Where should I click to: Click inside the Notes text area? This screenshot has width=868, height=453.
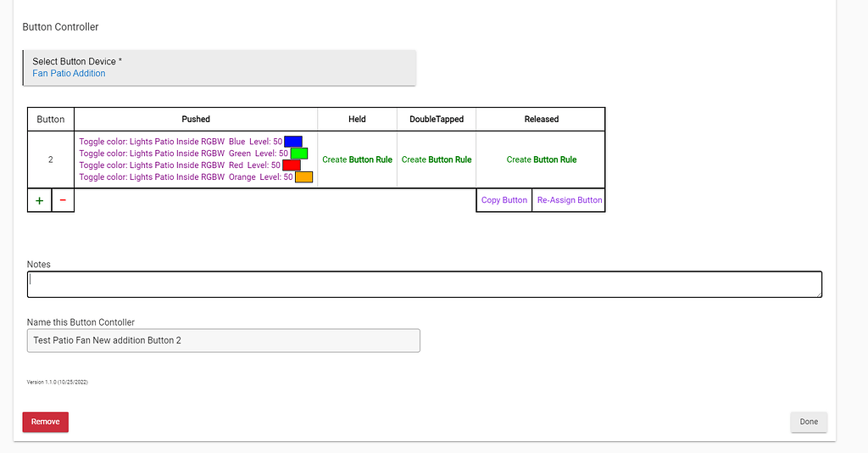(x=424, y=284)
